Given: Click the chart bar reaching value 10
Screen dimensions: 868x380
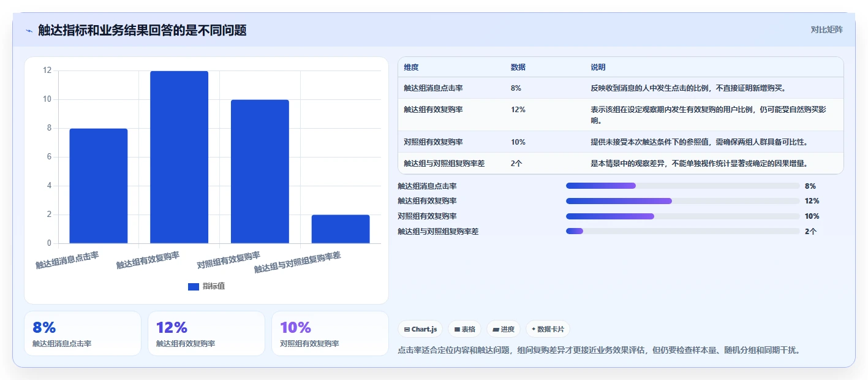Looking at the screenshot, I should [x=260, y=172].
